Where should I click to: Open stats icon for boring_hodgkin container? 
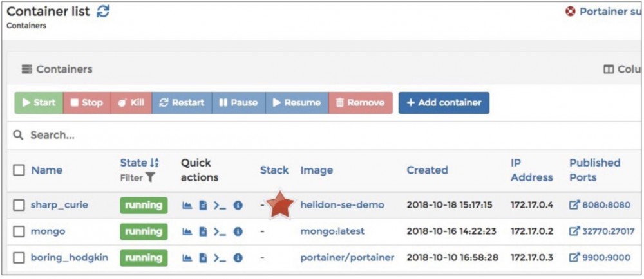tap(187, 258)
